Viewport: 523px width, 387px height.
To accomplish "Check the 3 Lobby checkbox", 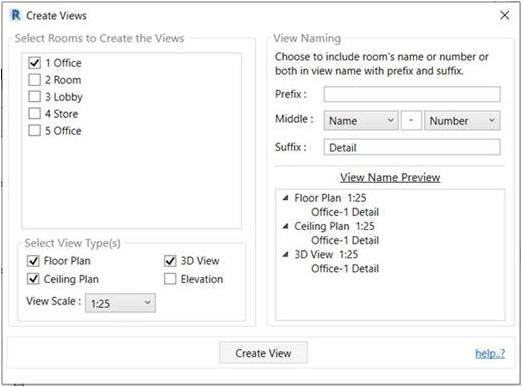I will pyautogui.click(x=34, y=96).
